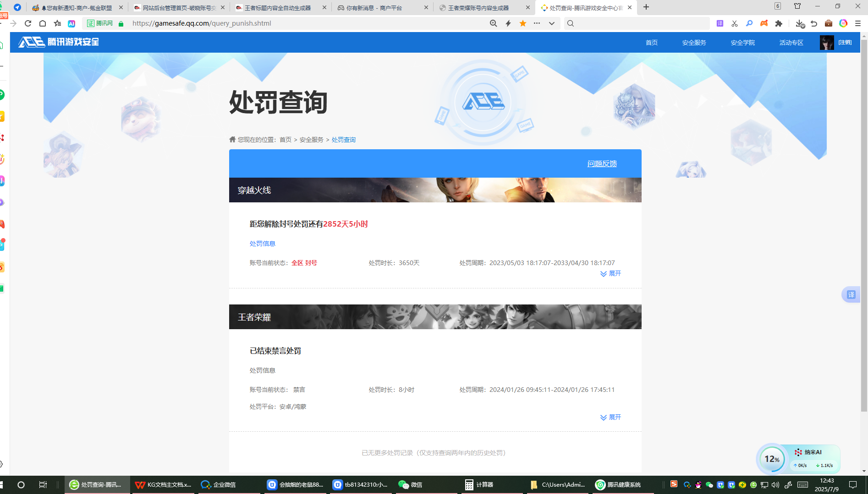Click the 注销 logout link

tap(845, 42)
